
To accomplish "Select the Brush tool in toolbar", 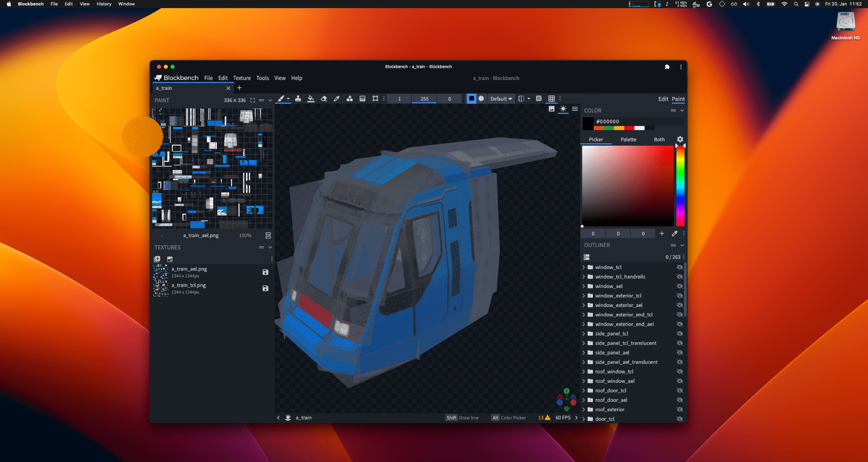I will coord(281,98).
